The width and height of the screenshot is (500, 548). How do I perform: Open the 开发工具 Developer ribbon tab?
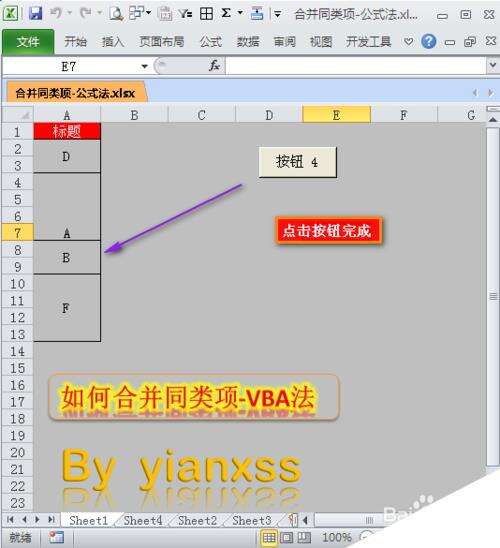[x=368, y=42]
